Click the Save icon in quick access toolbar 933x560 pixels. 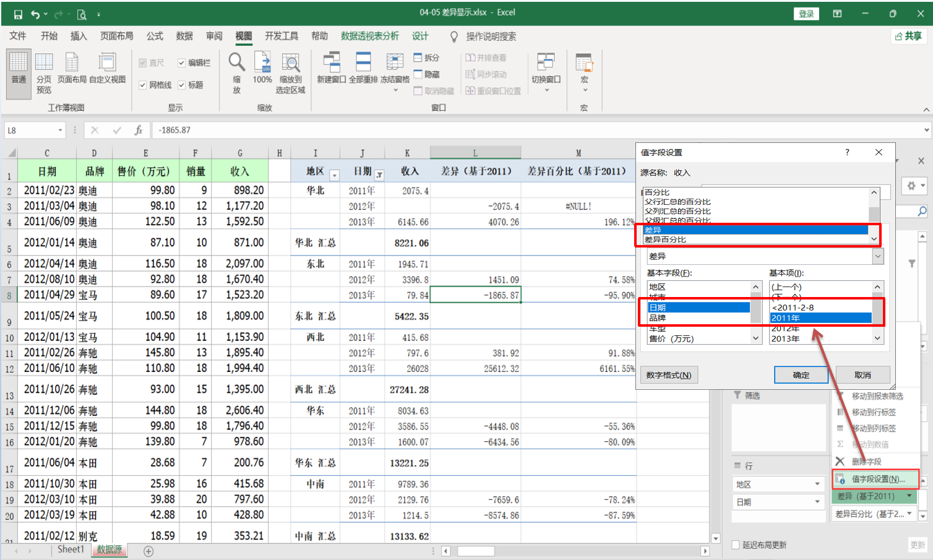click(x=18, y=14)
